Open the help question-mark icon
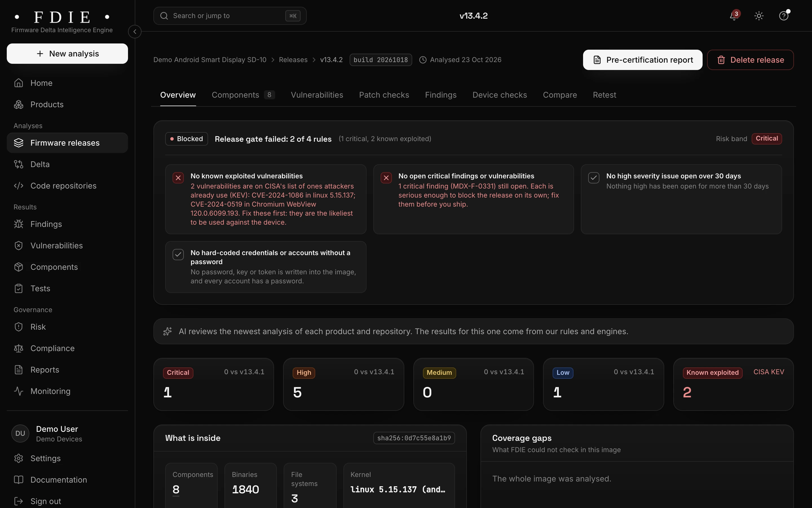Image resolution: width=812 pixels, height=508 pixels. pyautogui.click(x=784, y=16)
